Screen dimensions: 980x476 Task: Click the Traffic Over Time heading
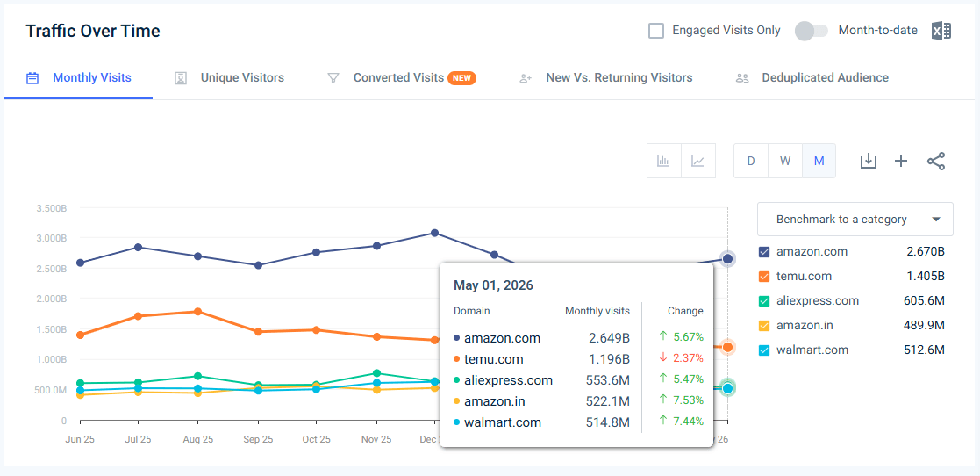(92, 31)
